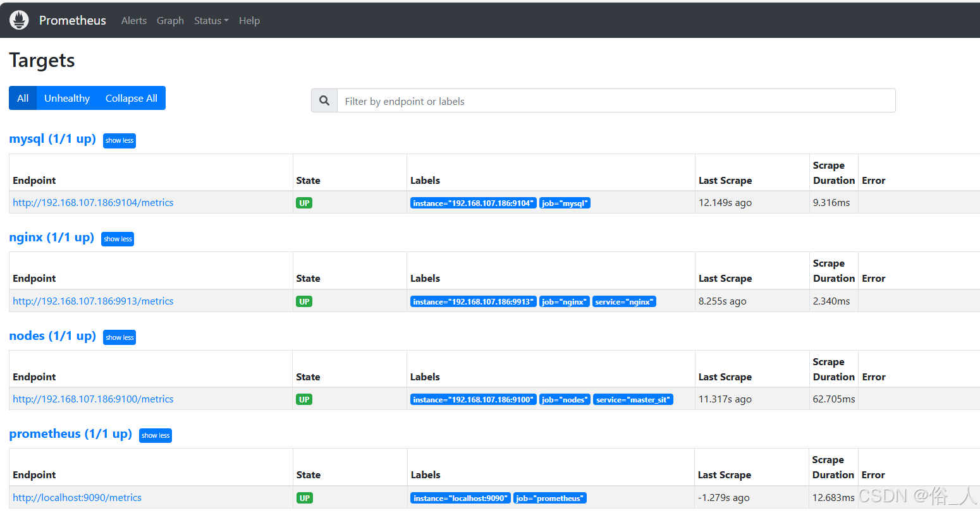Click the 62.705ms scrape duration

tap(834, 399)
